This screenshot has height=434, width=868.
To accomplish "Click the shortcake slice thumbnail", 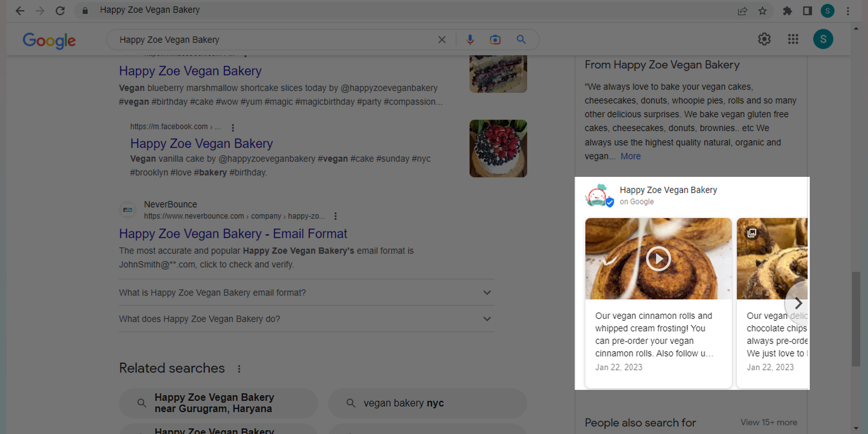I will pos(498,74).
